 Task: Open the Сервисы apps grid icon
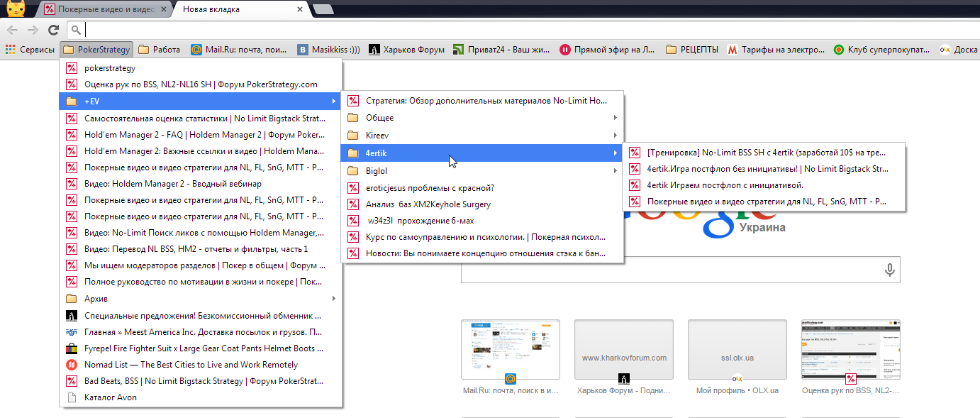click(10, 50)
